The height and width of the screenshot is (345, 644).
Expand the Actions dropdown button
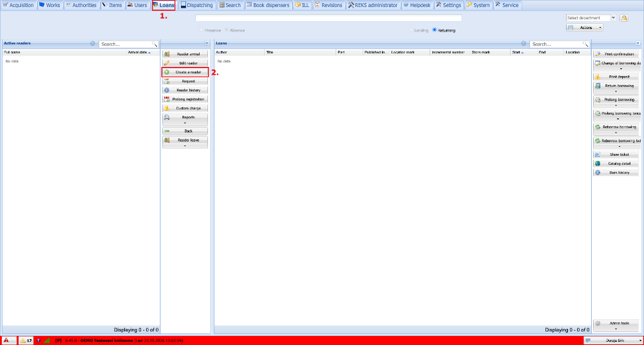click(x=585, y=28)
